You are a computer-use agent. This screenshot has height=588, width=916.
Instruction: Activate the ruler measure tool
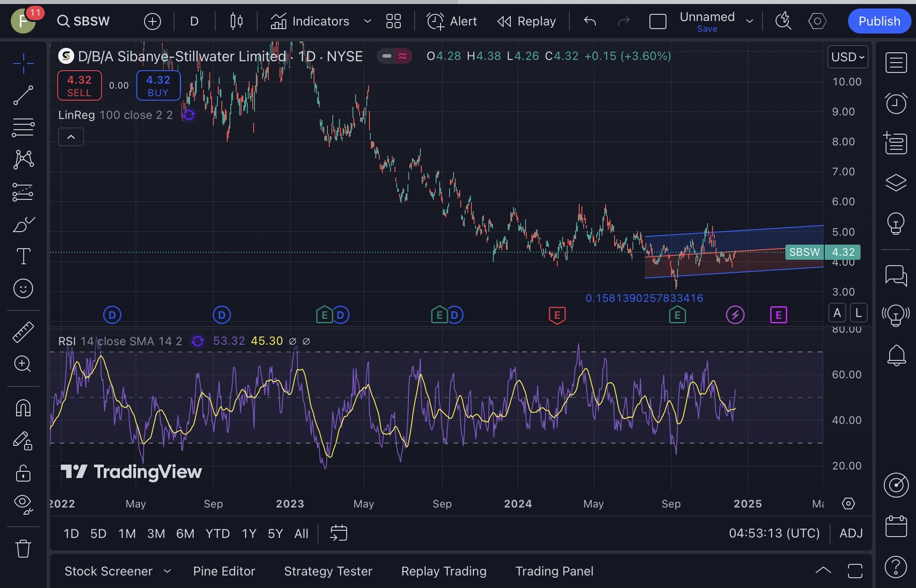23,332
